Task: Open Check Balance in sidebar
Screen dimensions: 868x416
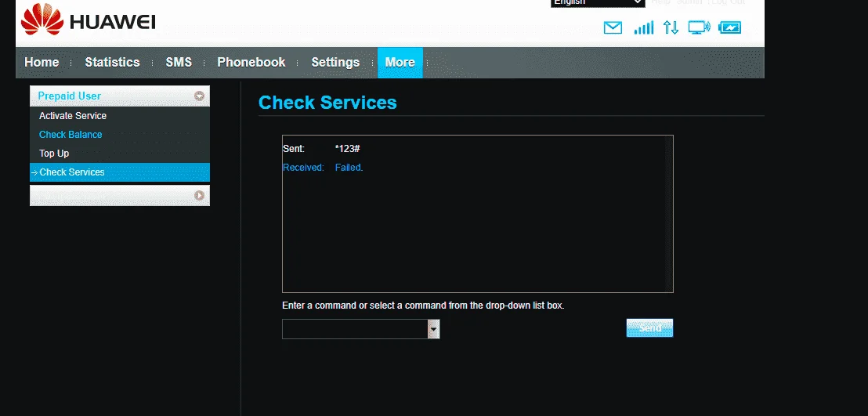Action: 71,135
